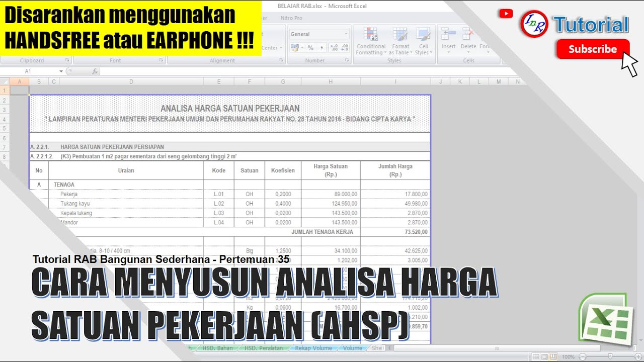This screenshot has width=644, height=362.
Task: Click the zoom out minus button
Action: point(583,356)
